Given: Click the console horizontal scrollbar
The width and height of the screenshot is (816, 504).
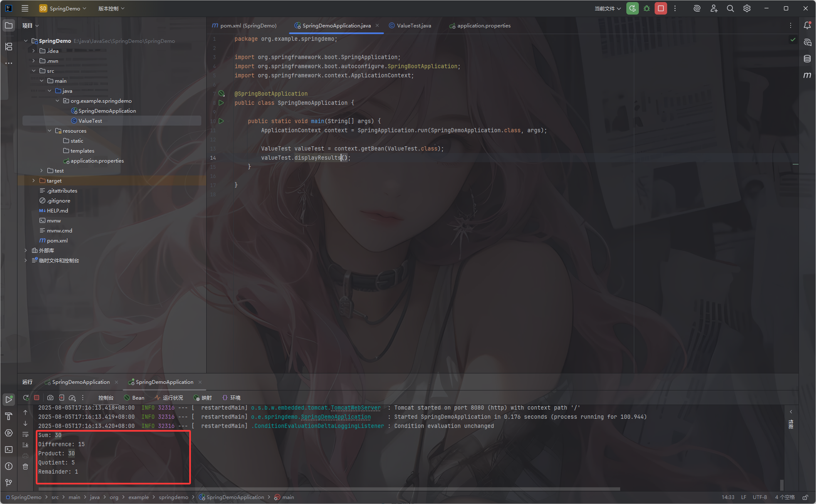Looking at the screenshot, I should click(x=329, y=489).
